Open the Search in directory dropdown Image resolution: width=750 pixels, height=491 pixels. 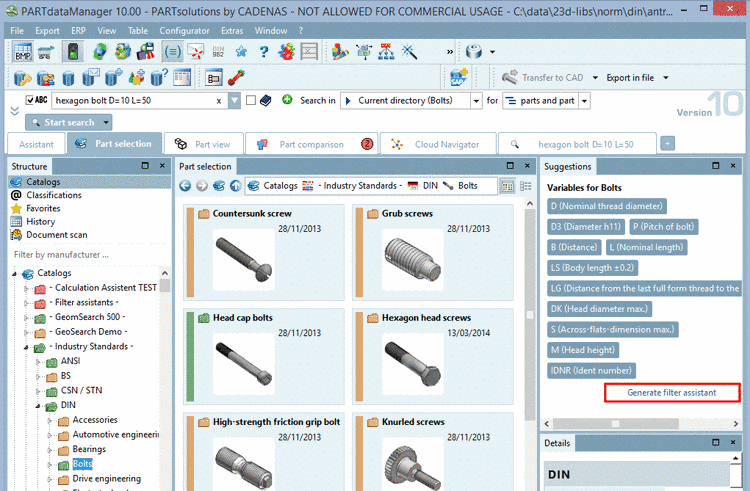click(476, 101)
